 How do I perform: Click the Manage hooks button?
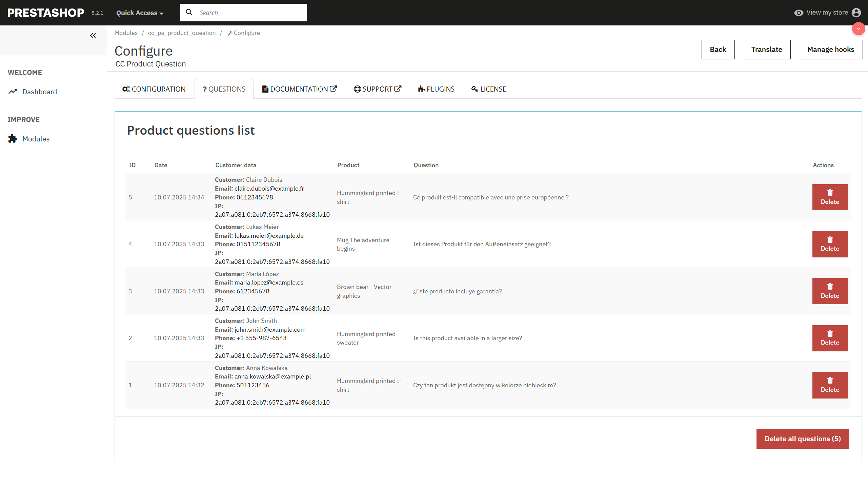(x=830, y=49)
